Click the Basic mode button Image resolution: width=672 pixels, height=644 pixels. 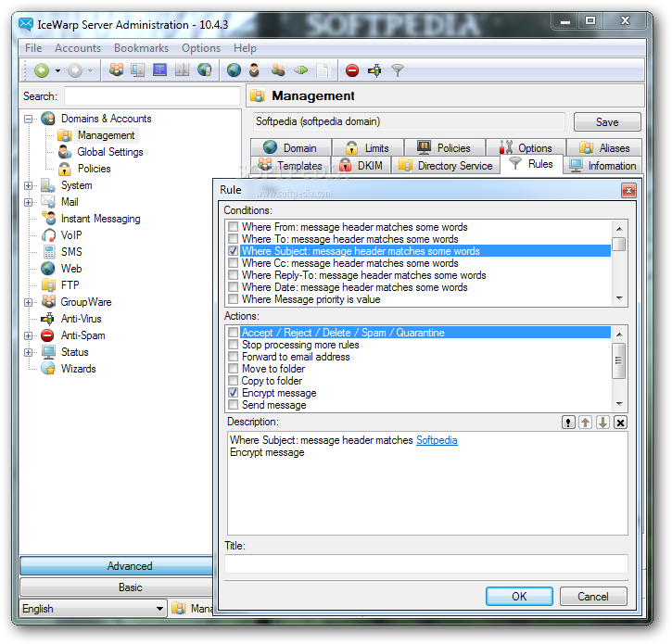click(x=116, y=587)
